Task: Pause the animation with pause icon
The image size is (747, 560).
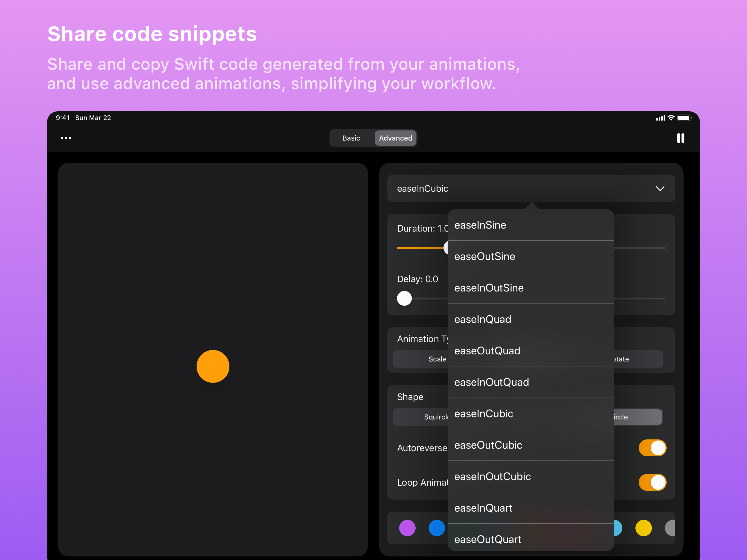Action: point(681,138)
